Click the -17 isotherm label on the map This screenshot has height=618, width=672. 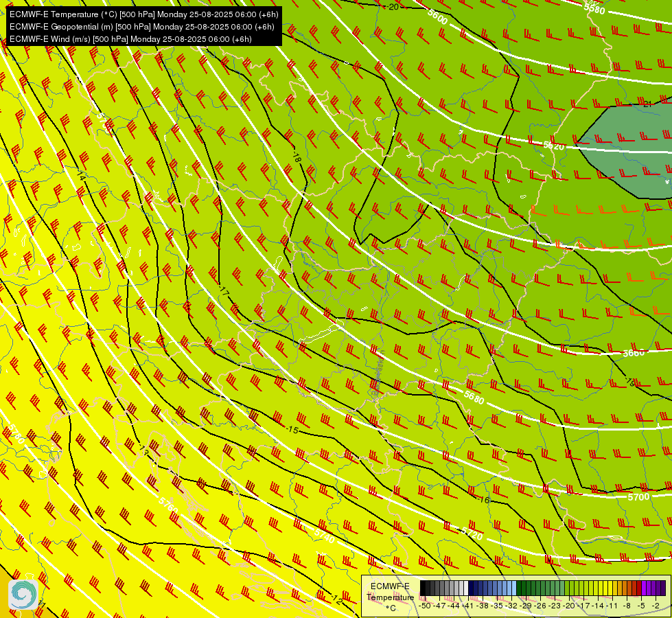223,290
